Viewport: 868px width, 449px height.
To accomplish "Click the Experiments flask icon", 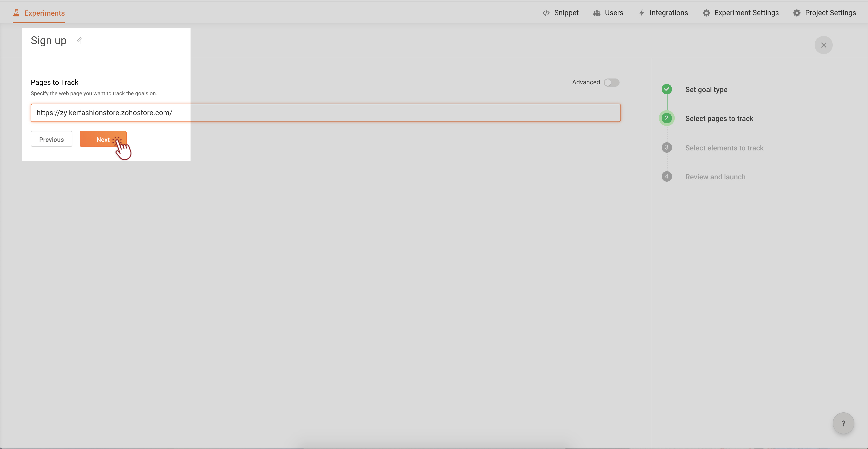I will tap(16, 13).
